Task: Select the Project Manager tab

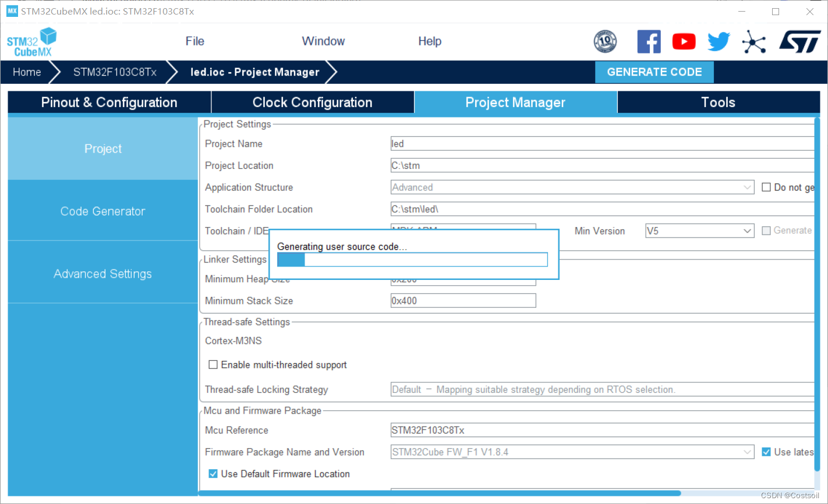Action: tap(516, 102)
